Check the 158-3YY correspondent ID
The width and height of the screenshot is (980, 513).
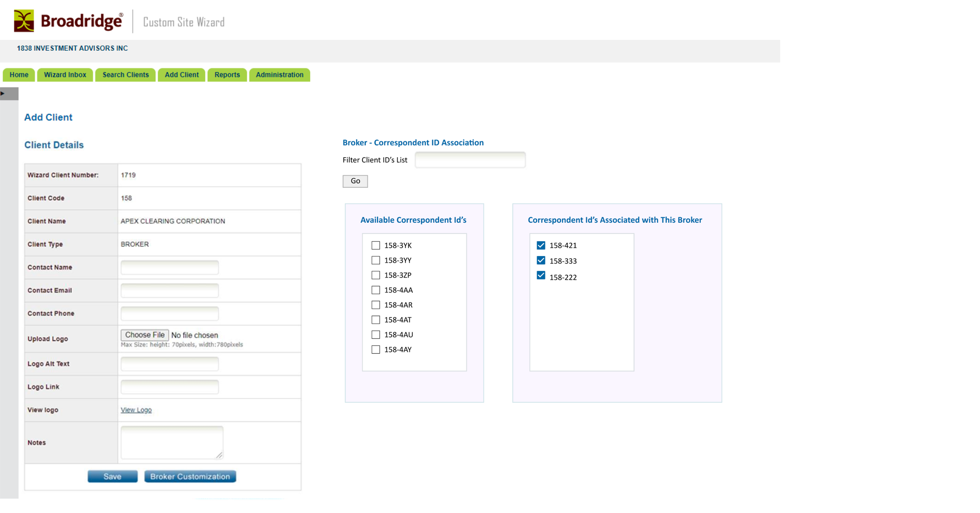click(376, 260)
